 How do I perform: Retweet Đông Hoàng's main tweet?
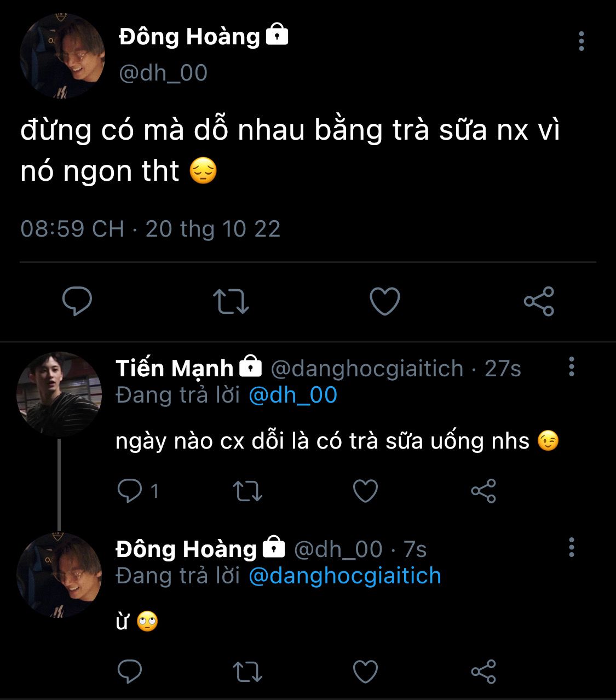231,301
